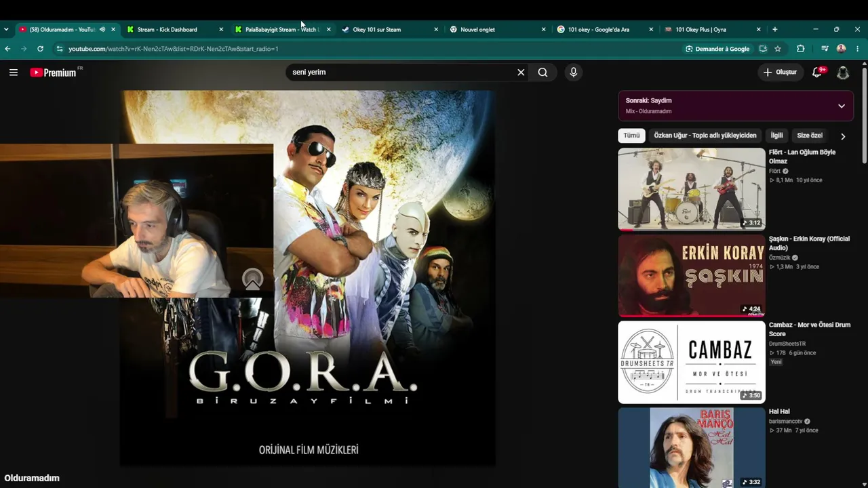
Task: Expand the Sonraki: Saydım mix panel
Action: 842,106
